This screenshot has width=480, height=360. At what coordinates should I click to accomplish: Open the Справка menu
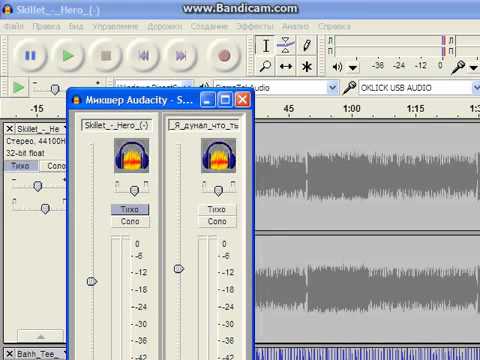coord(334,27)
